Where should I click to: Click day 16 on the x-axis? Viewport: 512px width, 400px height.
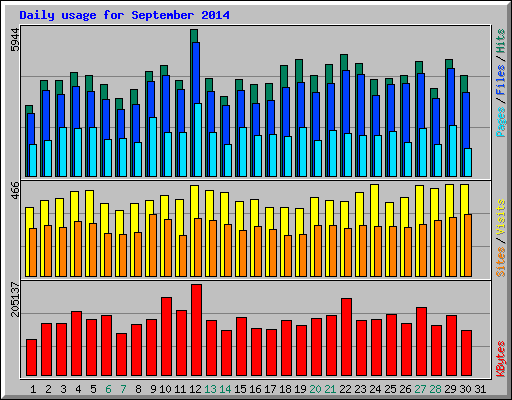click(255, 389)
